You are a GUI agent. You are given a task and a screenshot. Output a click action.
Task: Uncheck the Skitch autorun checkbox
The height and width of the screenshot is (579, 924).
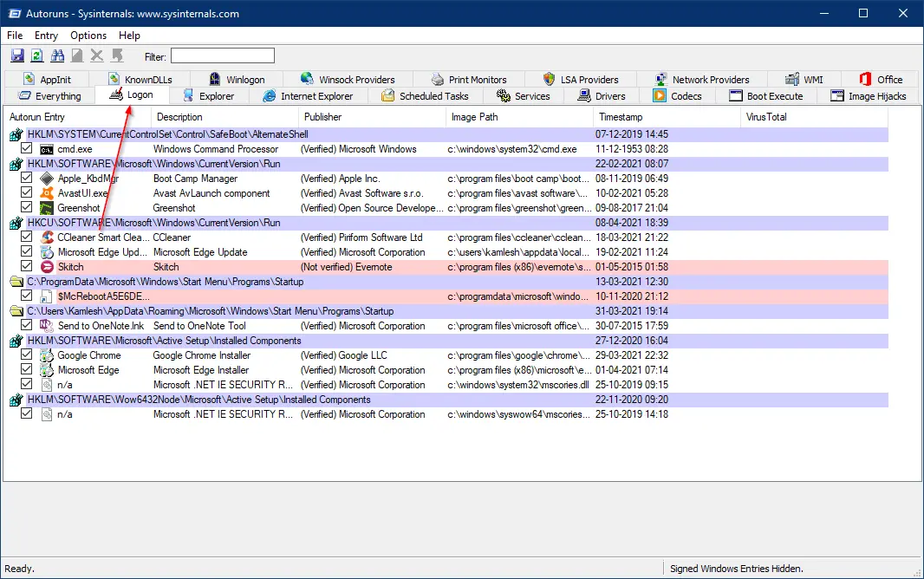pos(27,266)
